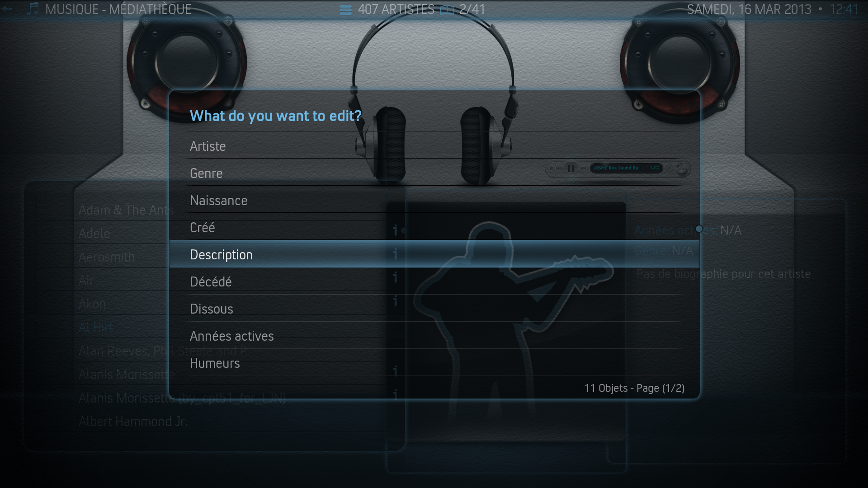The height and width of the screenshot is (488, 868).
Task: Click the page icon before 2/41
Action: [447, 10]
